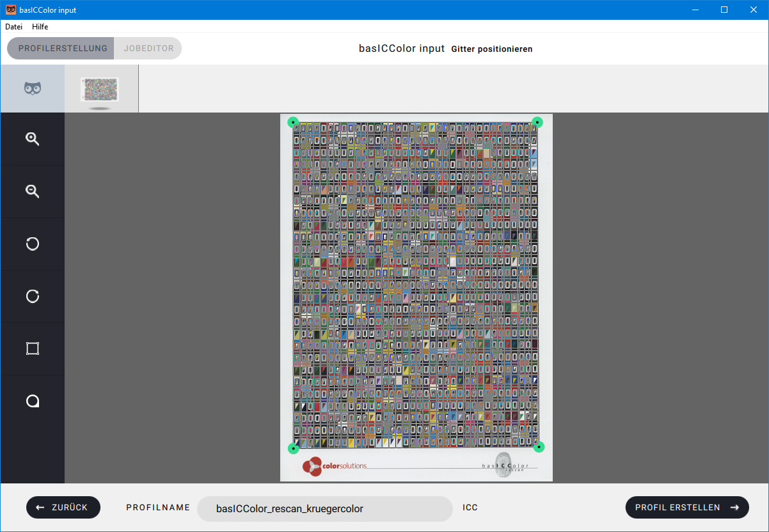Click the zoom out magnifier tool
Image resolution: width=769 pixels, height=532 pixels.
[x=33, y=191]
